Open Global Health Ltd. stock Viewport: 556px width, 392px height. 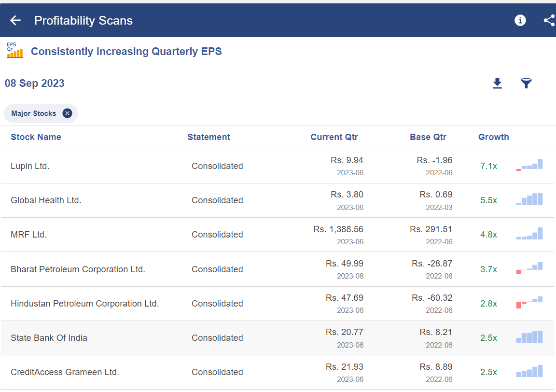[x=46, y=200]
